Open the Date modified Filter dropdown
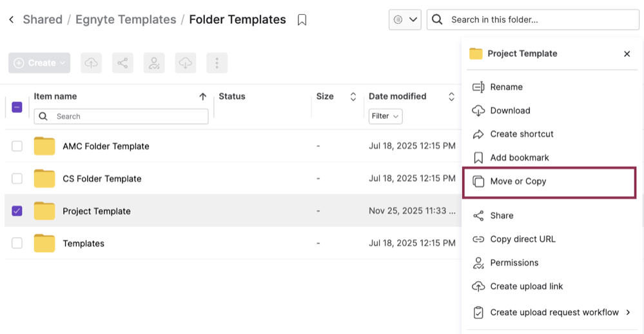 (385, 116)
